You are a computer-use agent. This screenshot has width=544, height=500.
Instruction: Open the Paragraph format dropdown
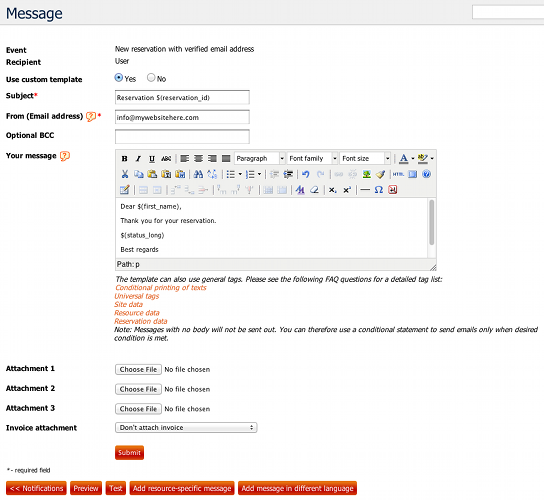260,159
